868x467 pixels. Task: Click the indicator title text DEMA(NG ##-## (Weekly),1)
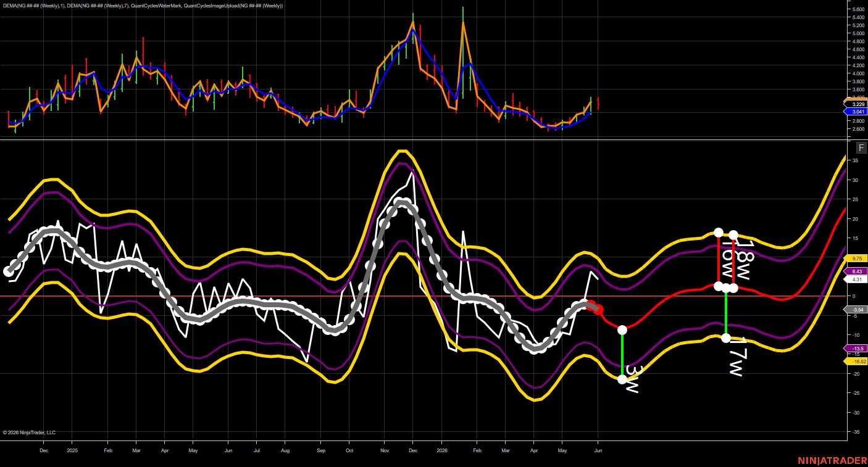coord(33,6)
